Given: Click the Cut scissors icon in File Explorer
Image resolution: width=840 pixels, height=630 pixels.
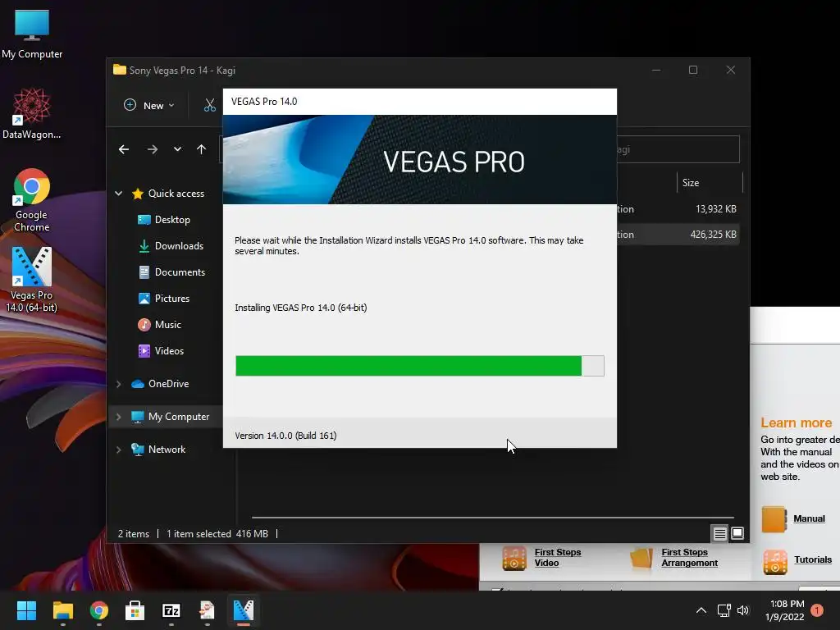Looking at the screenshot, I should 209,105.
